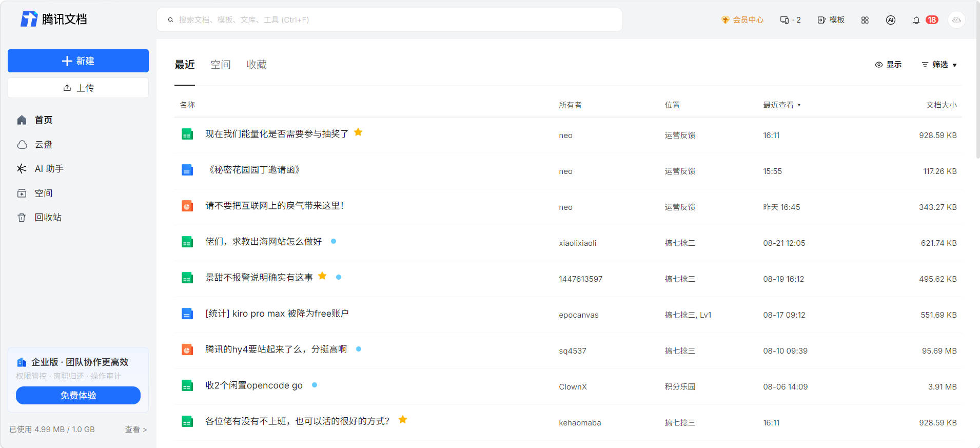Open document 佬们,求教出海网站怎么做好
980x448 pixels.
coord(264,242)
